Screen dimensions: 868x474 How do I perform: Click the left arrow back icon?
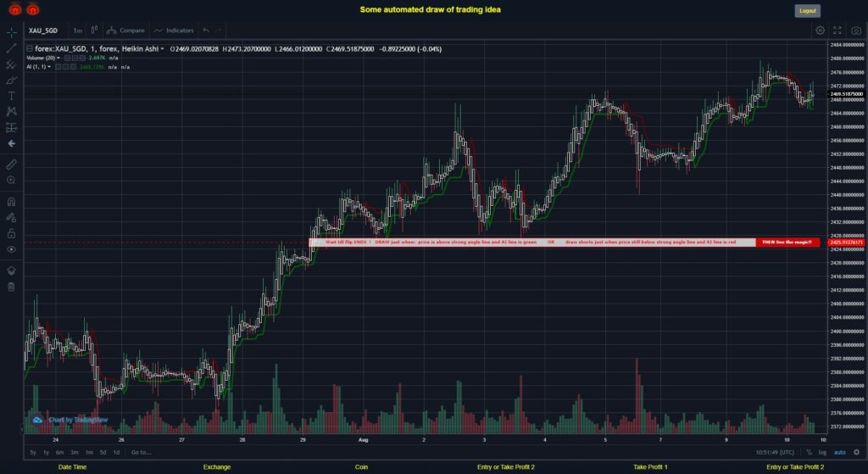[11, 143]
